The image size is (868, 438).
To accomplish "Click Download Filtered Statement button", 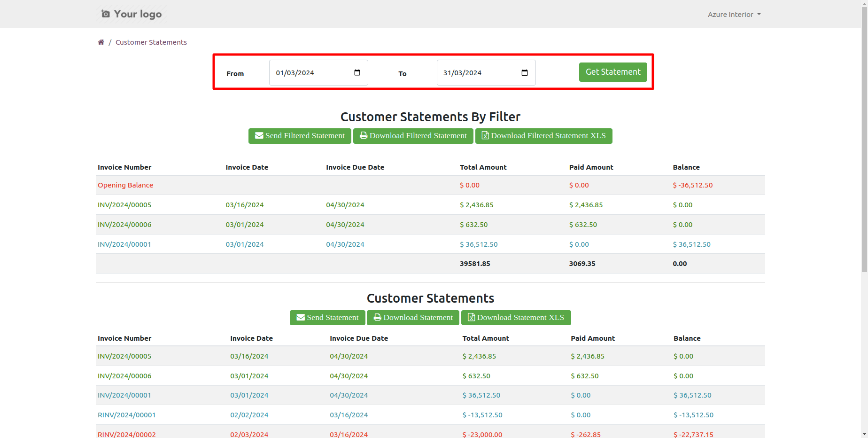I will point(413,136).
